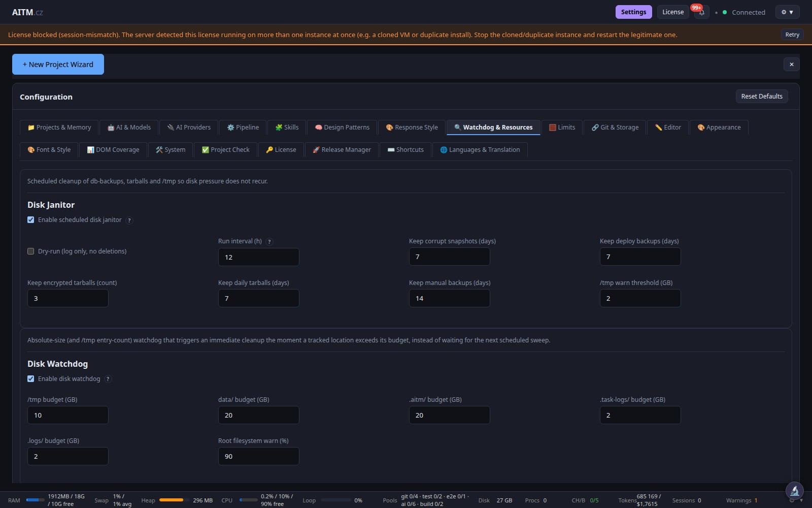Click the Disk 27 GB status entry
Image resolution: width=812 pixels, height=508 pixels.
click(495, 500)
